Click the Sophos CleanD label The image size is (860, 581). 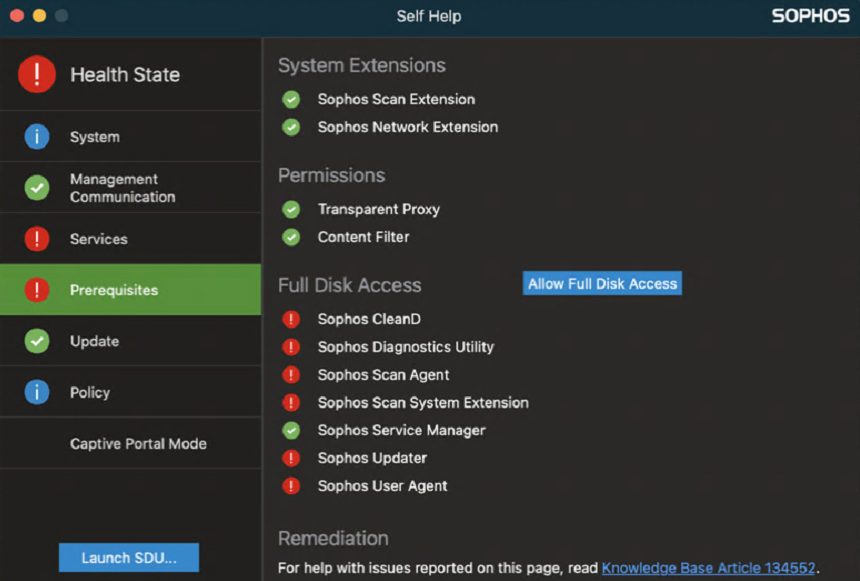(369, 319)
